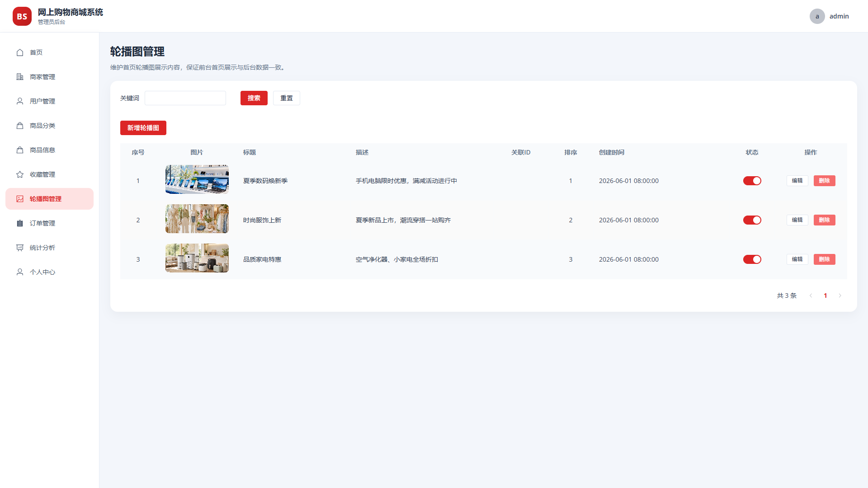Click the statistics analysis chart icon
868x488 pixels.
click(x=20, y=248)
